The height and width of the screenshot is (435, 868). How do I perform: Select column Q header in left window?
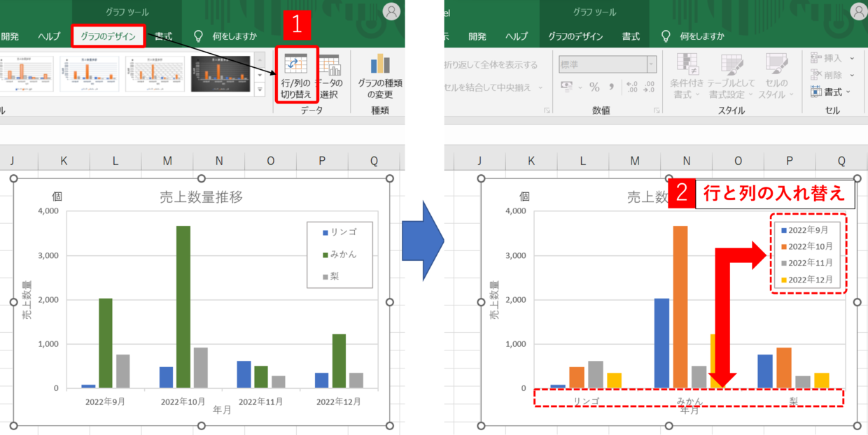click(x=374, y=161)
